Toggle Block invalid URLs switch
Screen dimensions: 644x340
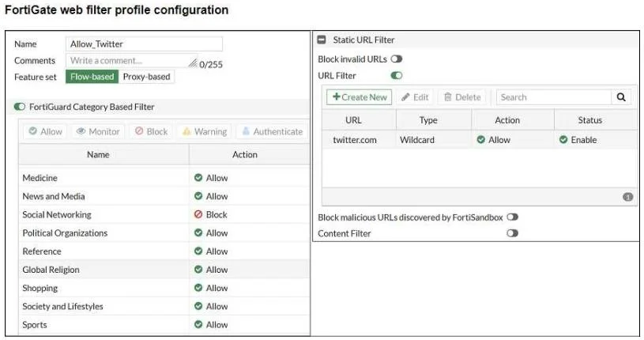pyautogui.click(x=397, y=59)
